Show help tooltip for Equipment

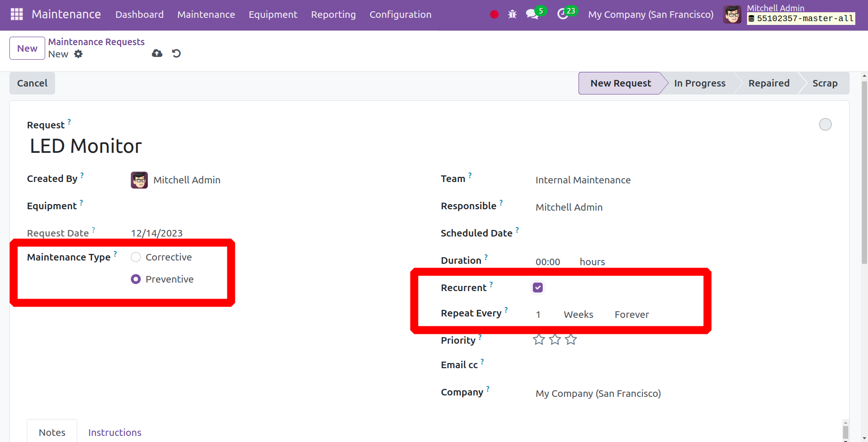pos(81,203)
